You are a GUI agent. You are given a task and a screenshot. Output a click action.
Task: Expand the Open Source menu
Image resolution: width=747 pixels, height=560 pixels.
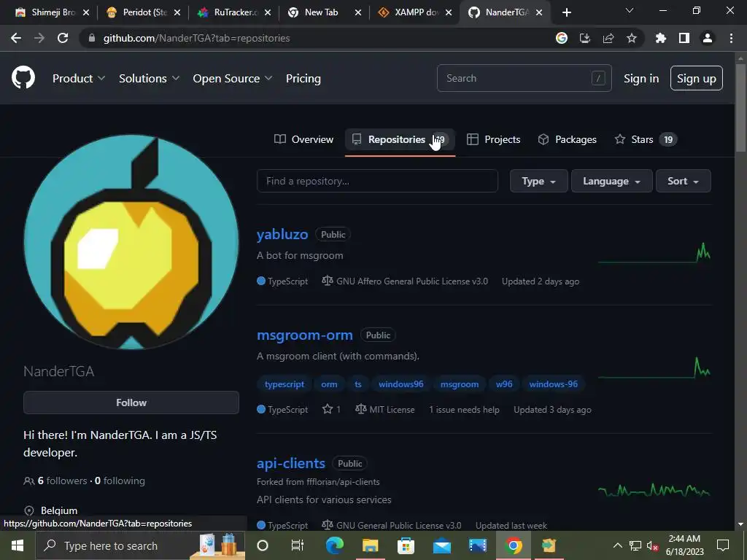(233, 78)
